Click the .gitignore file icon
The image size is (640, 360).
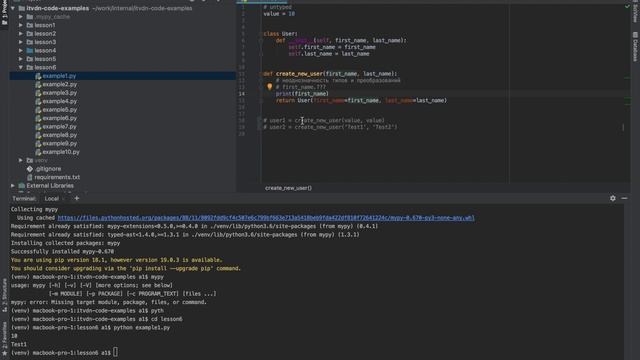click(30, 169)
